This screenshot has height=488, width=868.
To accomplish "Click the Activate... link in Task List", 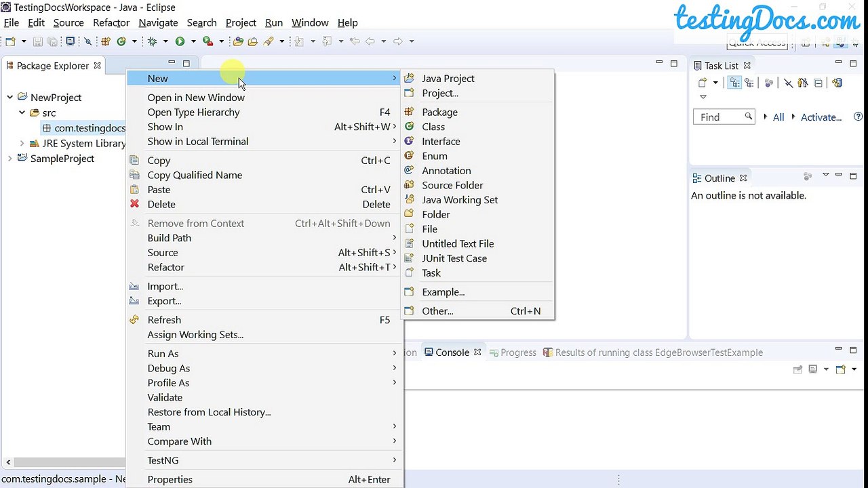I will coord(821,117).
